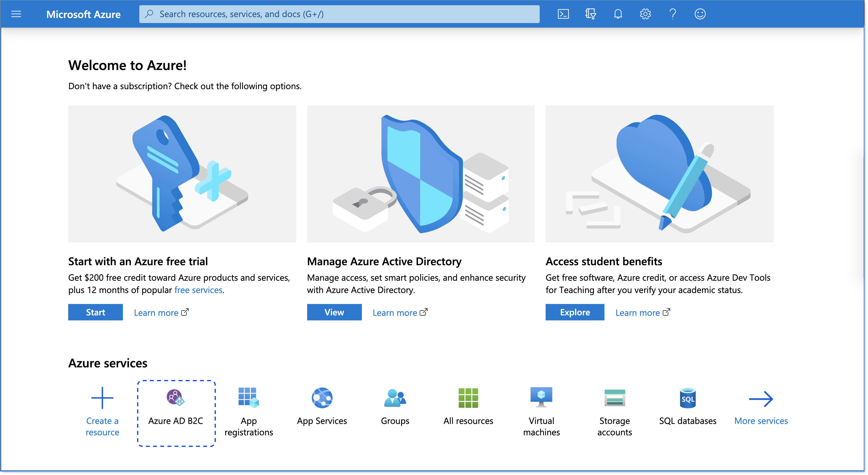This screenshot has height=475, width=868.
Task: Click the Active Directory shield illustration
Action: [420, 174]
